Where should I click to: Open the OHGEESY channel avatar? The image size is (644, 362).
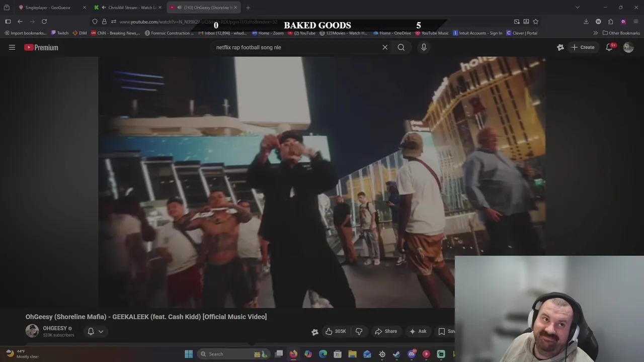[x=32, y=331]
